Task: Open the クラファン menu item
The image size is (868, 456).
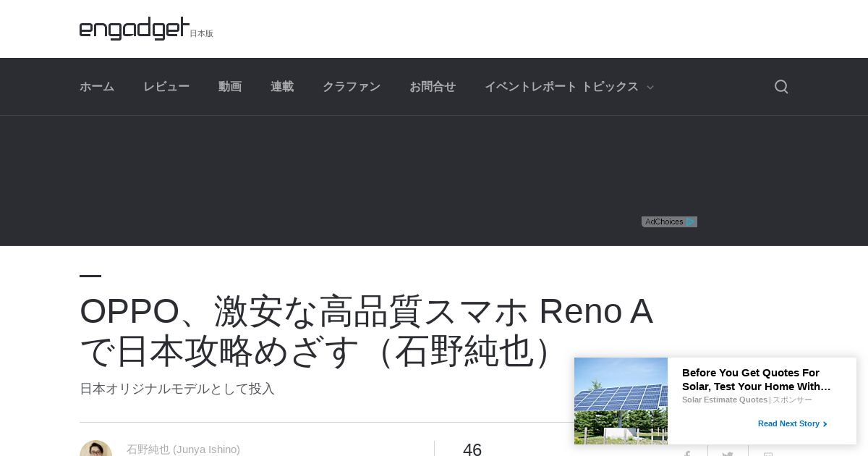Action: coord(352,87)
